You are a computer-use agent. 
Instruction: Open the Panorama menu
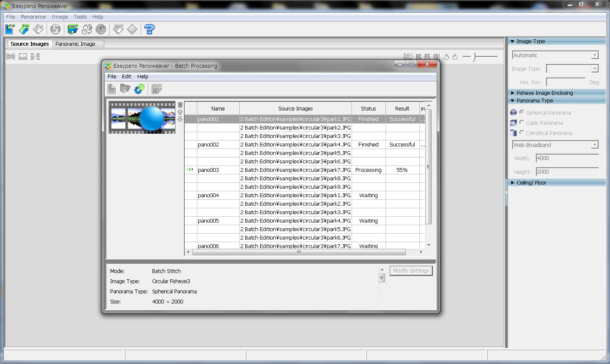pos(33,17)
